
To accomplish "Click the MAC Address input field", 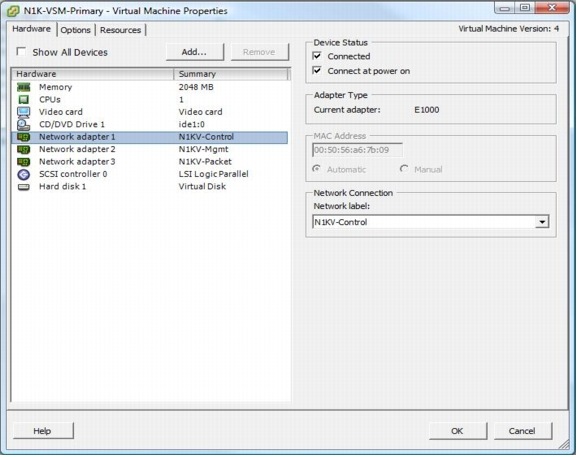I will click(357, 150).
